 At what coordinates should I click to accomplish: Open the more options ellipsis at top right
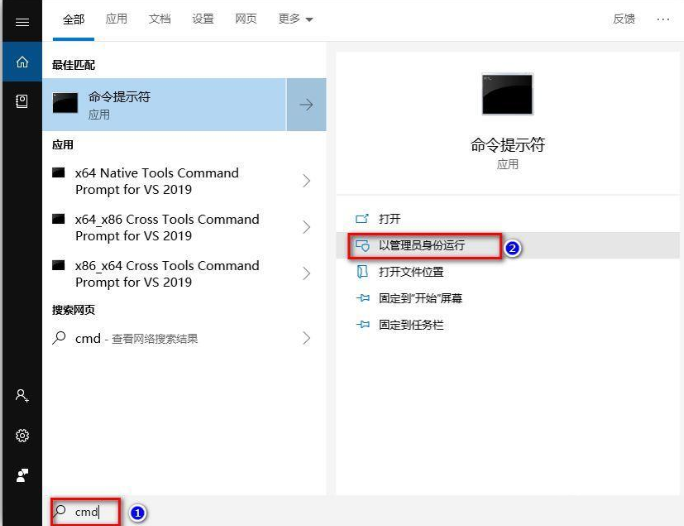pyautogui.click(x=663, y=19)
